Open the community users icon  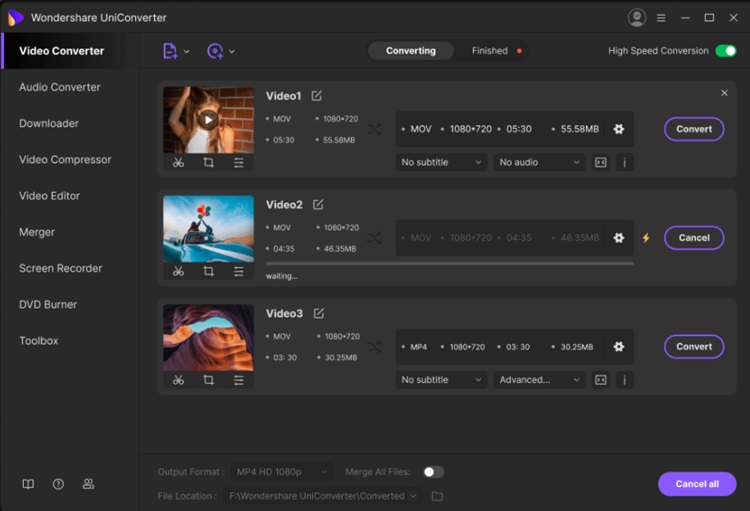88,484
